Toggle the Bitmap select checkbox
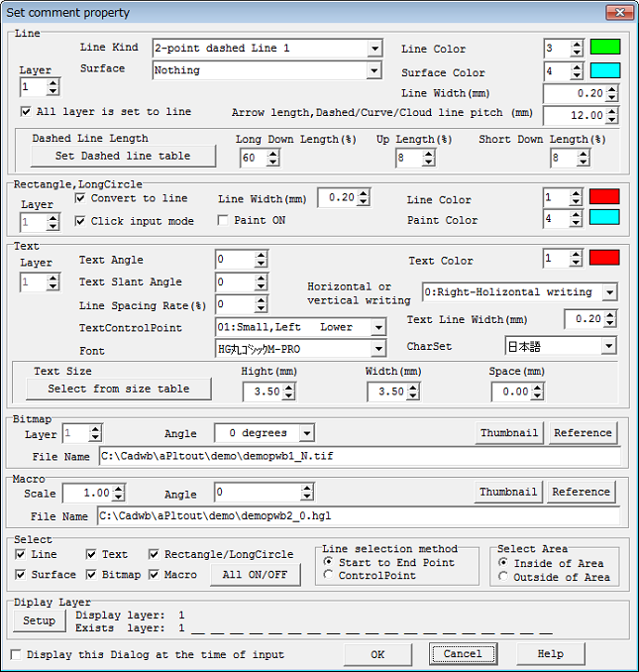 (x=91, y=575)
